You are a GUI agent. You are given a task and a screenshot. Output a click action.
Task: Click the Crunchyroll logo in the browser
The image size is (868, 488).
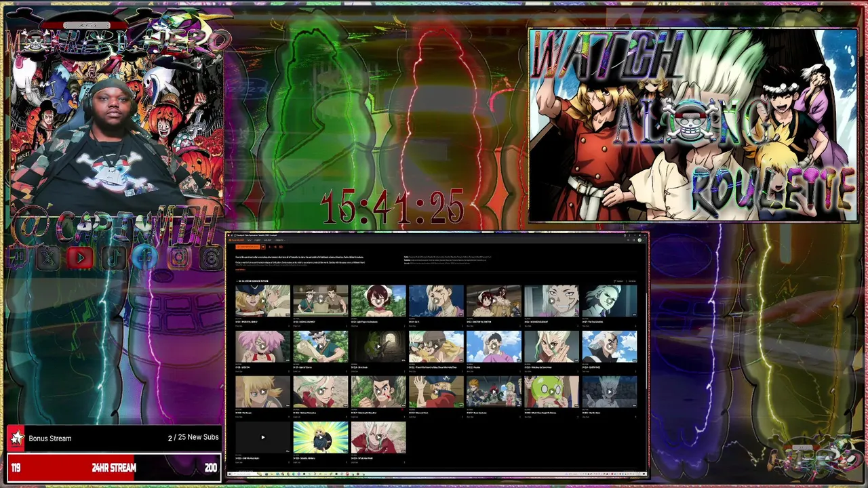[237, 240]
